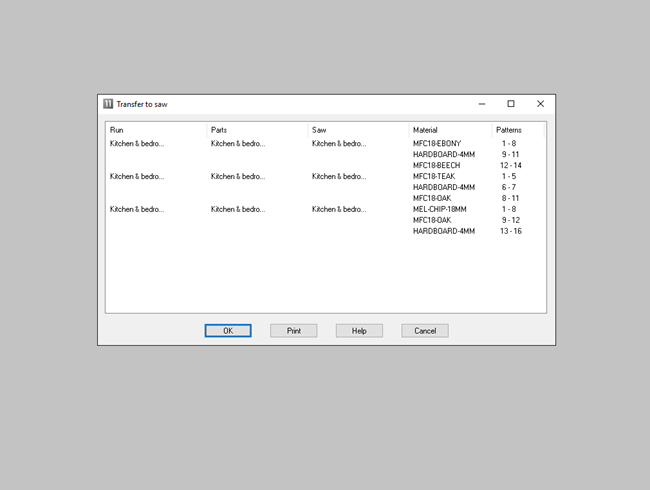Viewport: 650px width, 490px height.
Task: Click the Transfer to saw title bar icon
Action: tap(108, 104)
